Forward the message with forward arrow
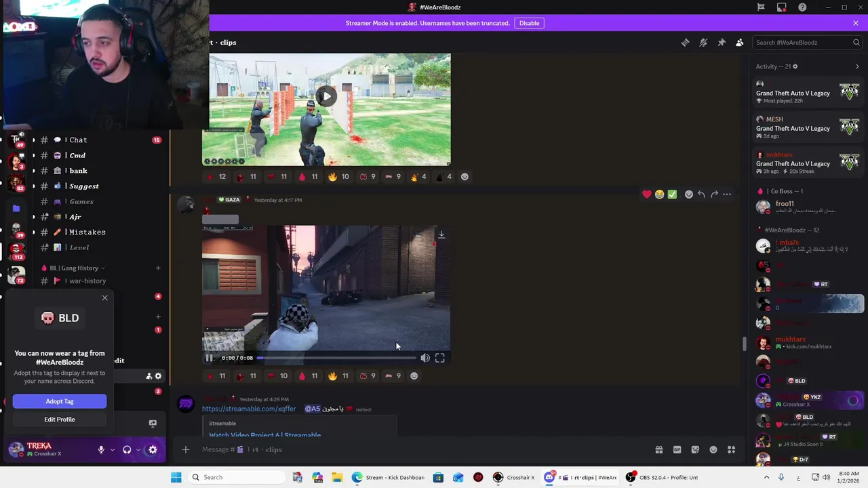Image resolution: width=868 pixels, height=488 pixels. [714, 195]
